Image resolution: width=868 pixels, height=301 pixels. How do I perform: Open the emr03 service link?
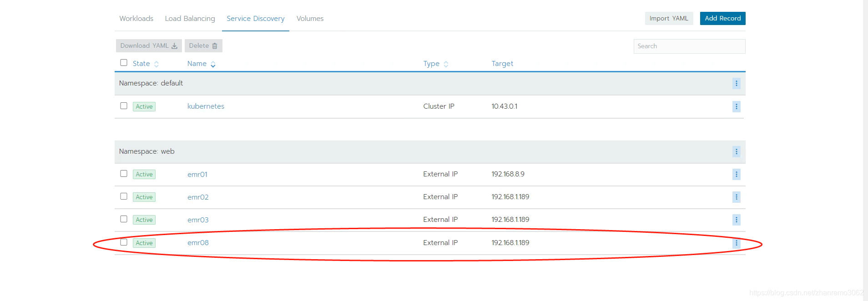tap(198, 220)
